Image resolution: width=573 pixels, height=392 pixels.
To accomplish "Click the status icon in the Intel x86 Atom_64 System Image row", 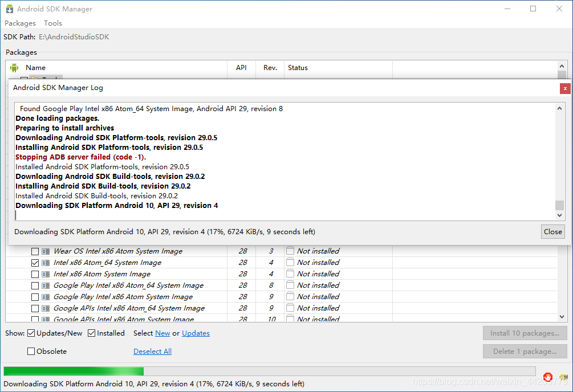I will pyautogui.click(x=290, y=262).
